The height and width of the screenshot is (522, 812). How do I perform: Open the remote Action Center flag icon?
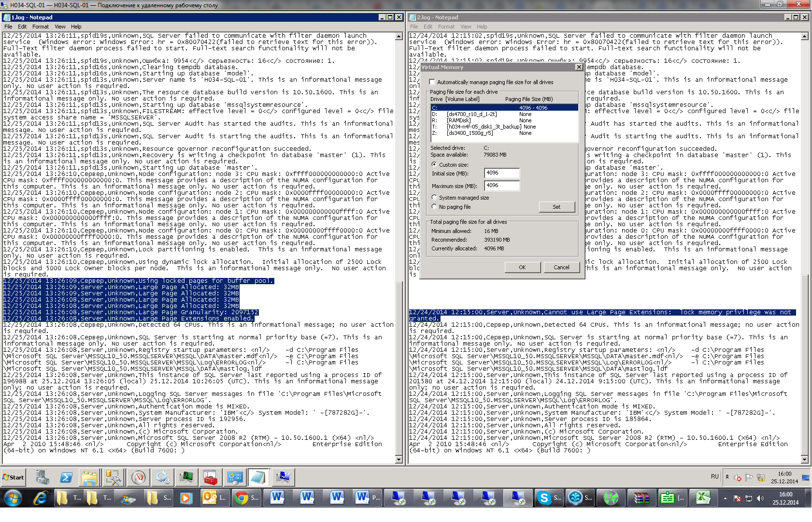pos(749,478)
